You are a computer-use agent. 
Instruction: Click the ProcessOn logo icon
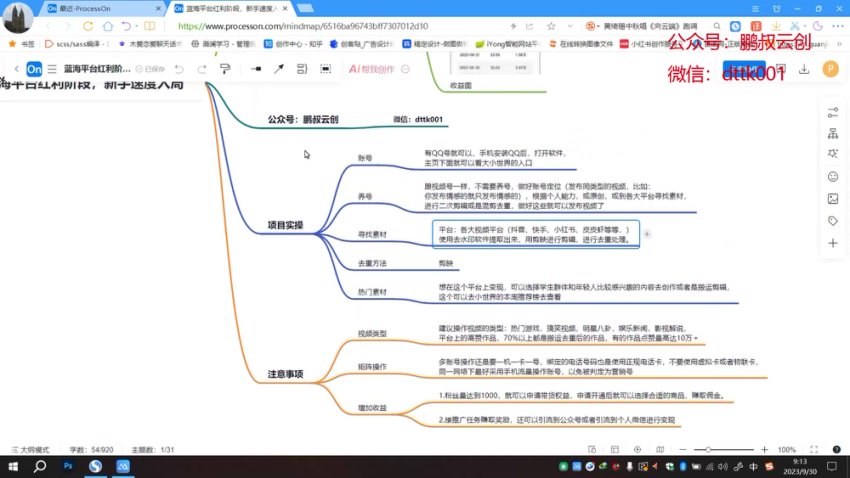34,69
